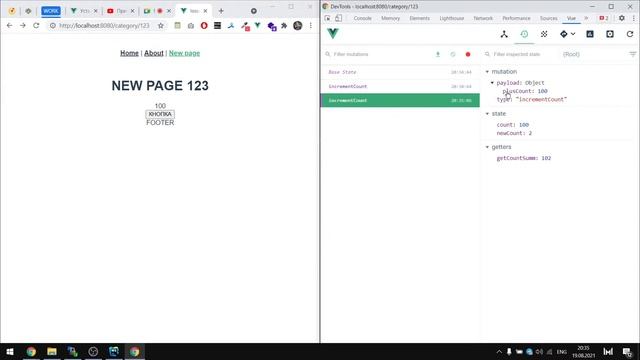
Task: Click the type: "incrementCount" row
Action: 531,100
